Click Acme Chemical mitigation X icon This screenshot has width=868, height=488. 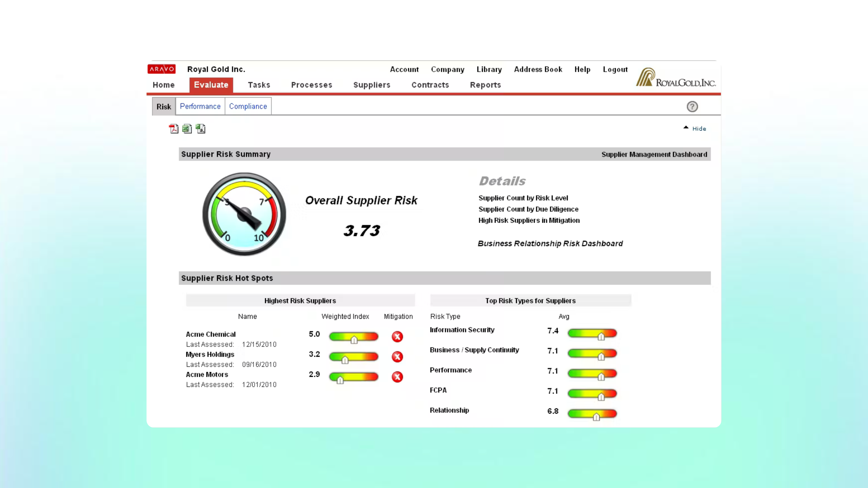[x=397, y=337]
